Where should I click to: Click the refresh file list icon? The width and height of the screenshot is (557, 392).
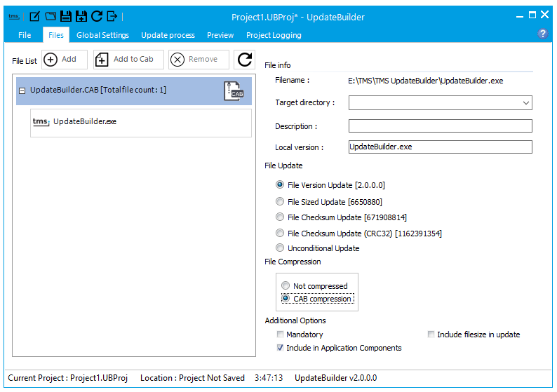pyautogui.click(x=244, y=60)
